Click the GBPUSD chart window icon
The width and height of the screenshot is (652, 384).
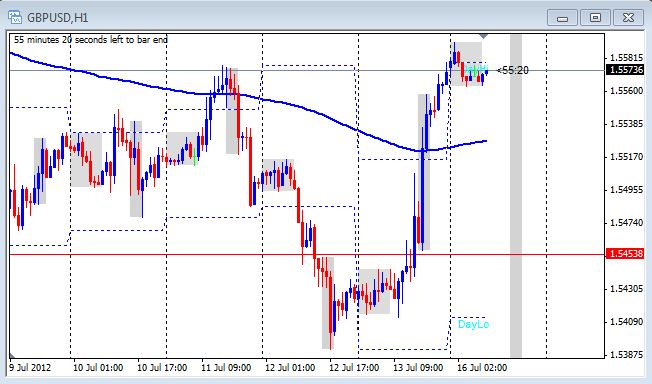15,17
